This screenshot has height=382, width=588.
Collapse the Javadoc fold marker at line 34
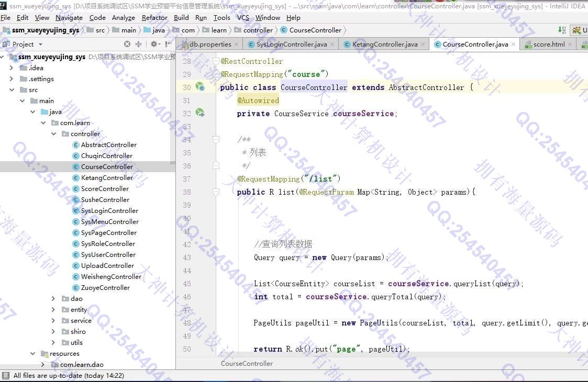tap(216, 139)
